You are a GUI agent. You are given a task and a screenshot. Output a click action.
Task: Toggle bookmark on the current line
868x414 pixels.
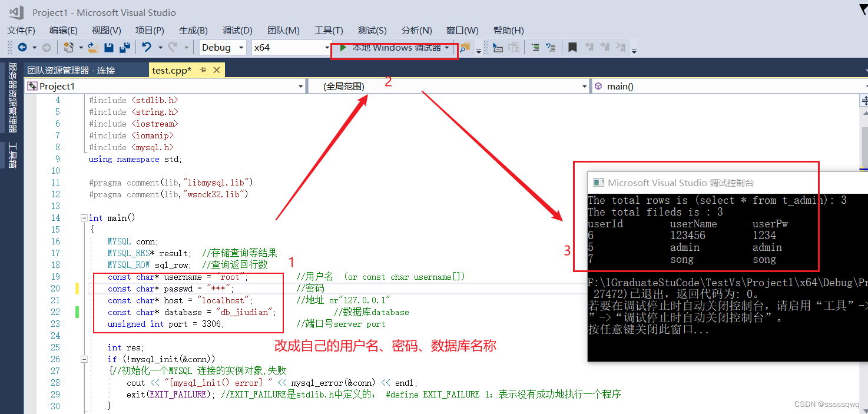572,48
